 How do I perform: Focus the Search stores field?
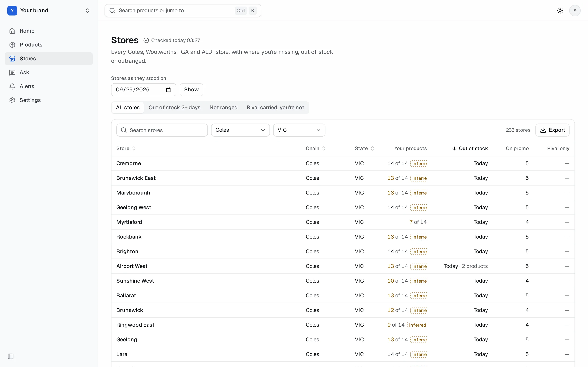coord(162,130)
